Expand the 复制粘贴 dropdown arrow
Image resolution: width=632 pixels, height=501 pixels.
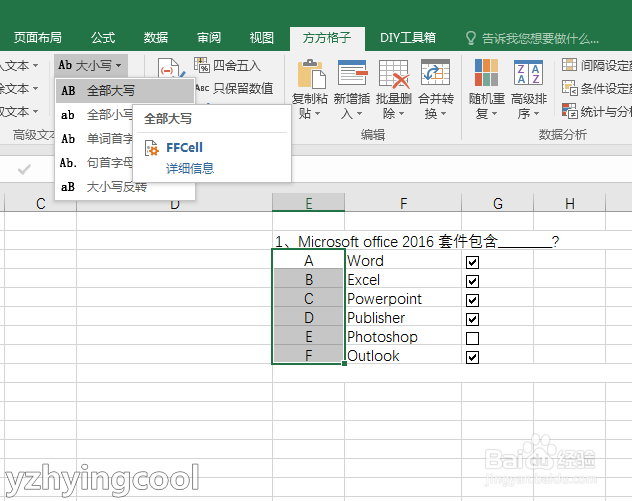[x=318, y=114]
